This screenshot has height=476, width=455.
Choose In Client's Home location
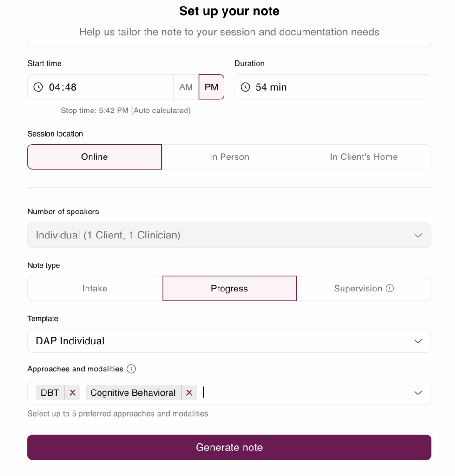tap(363, 157)
